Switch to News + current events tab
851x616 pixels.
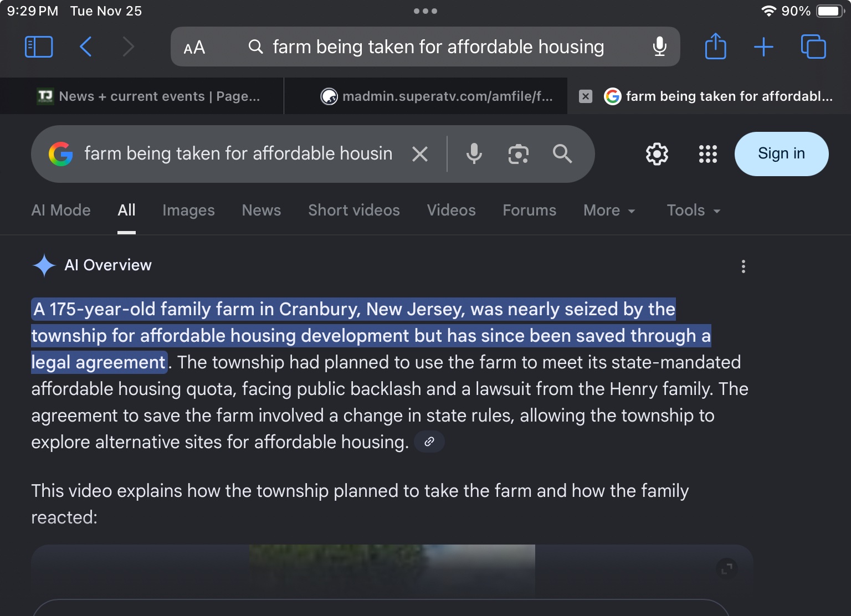148,96
